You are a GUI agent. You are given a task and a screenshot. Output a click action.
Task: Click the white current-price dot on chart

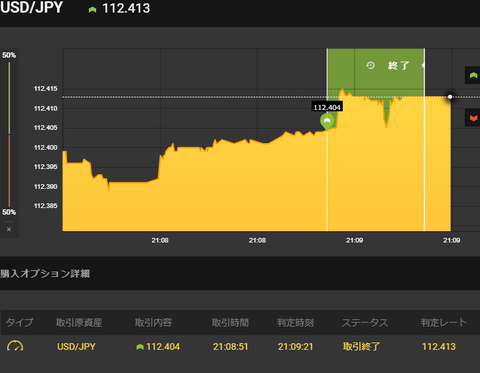(x=450, y=97)
